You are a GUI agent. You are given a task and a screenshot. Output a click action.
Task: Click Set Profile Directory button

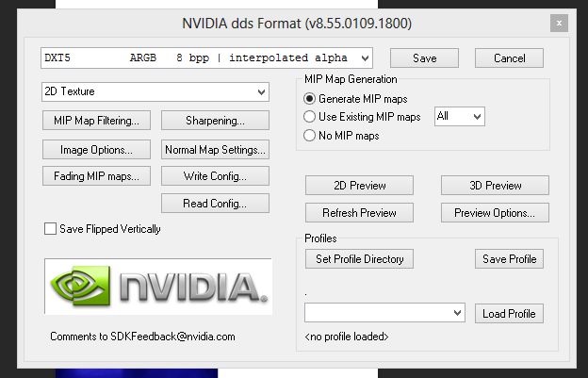[359, 258]
